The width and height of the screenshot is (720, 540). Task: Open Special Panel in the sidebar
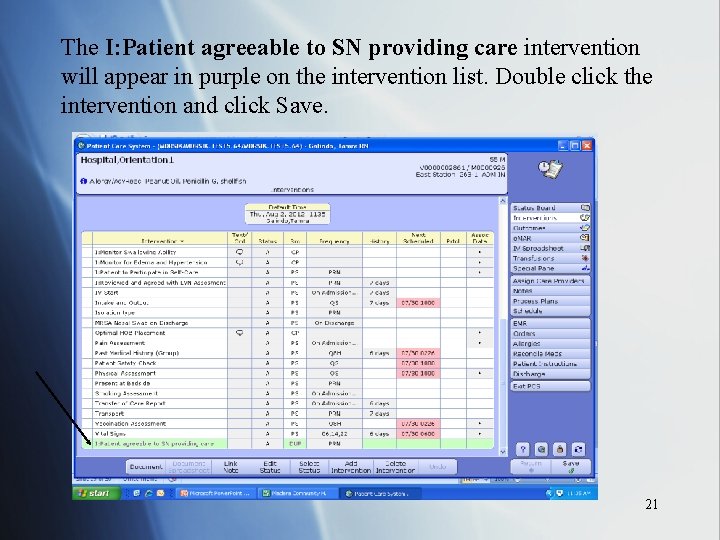[551, 269]
